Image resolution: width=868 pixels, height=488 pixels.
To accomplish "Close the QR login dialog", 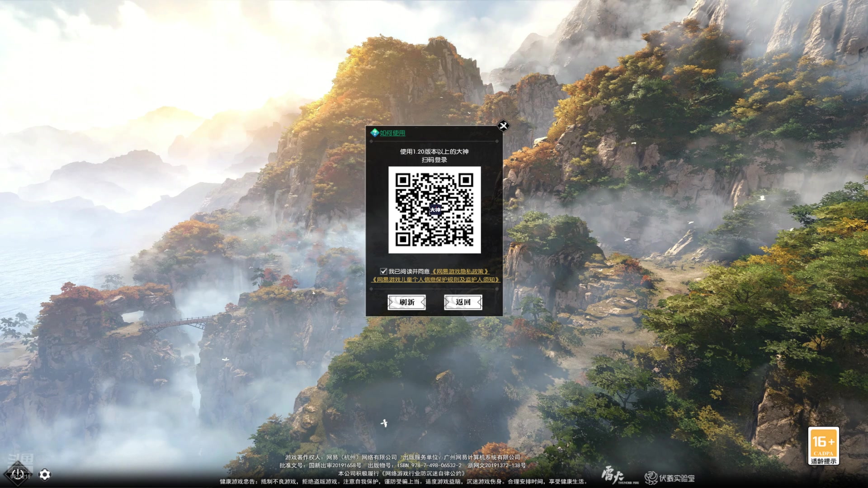I will [503, 126].
